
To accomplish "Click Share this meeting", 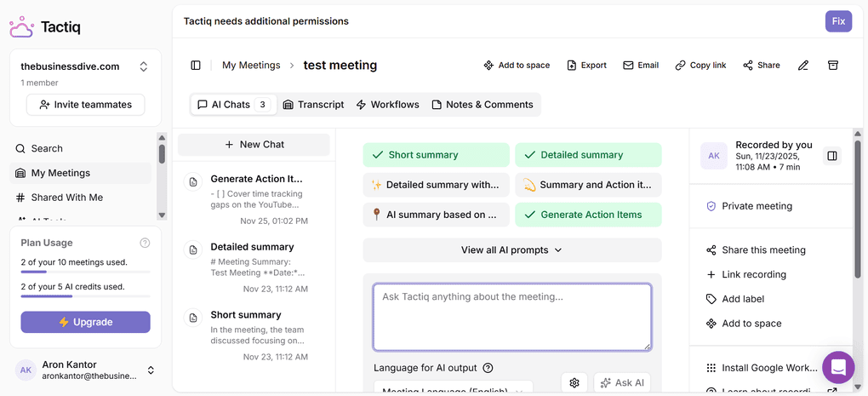I will 757,250.
